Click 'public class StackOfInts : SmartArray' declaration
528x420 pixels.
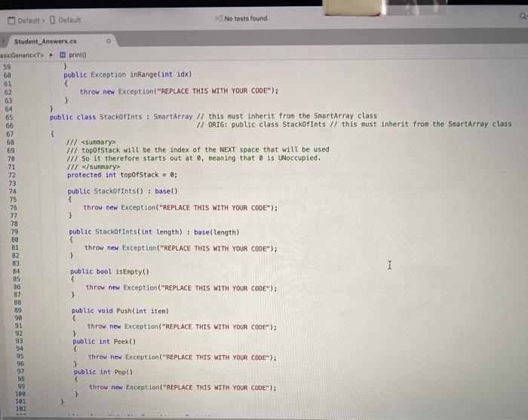coord(121,117)
